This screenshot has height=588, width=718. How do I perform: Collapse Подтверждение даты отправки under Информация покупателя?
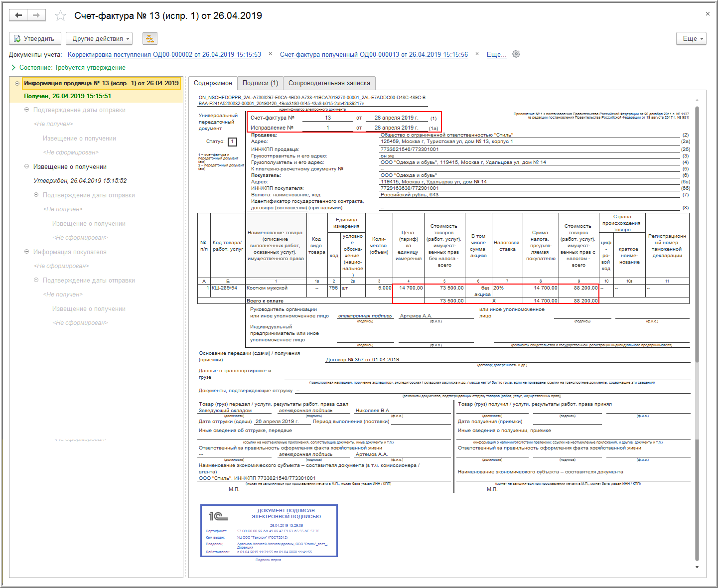36,280
